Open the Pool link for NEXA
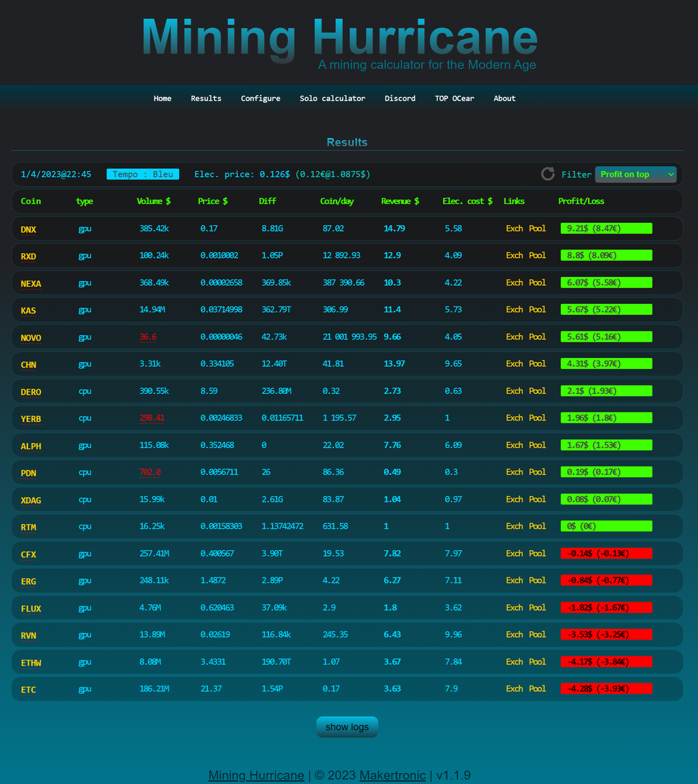Viewport: 698px width, 784px height. point(537,283)
